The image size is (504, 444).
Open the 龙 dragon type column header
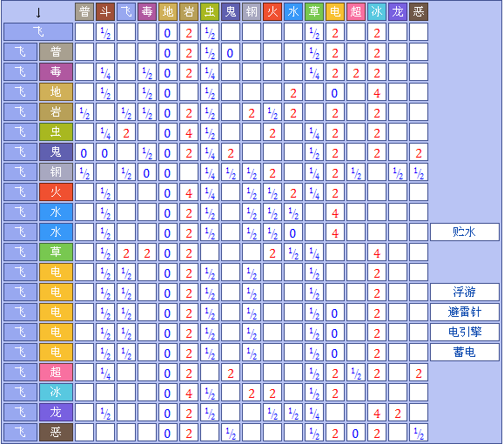click(398, 12)
